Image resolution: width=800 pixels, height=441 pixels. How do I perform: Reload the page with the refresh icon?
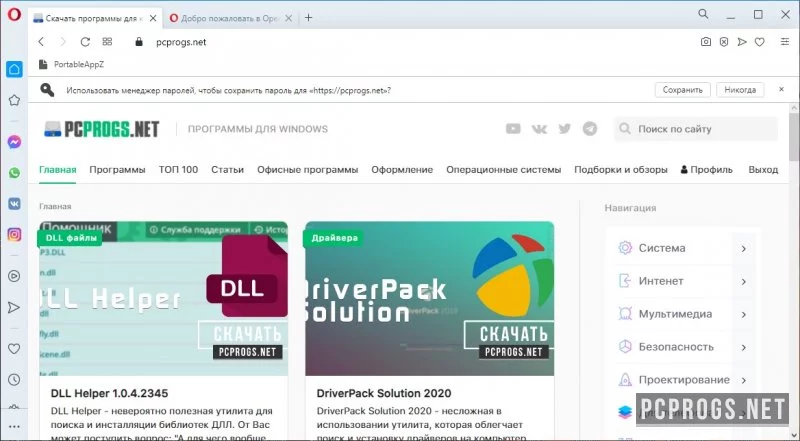pos(85,42)
